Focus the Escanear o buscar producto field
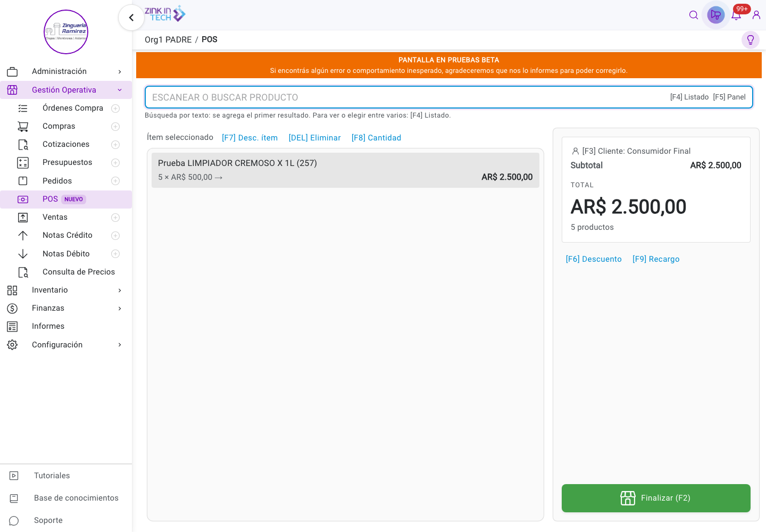The width and height of the screenshot is (766, 532). [x=449, y=97]
